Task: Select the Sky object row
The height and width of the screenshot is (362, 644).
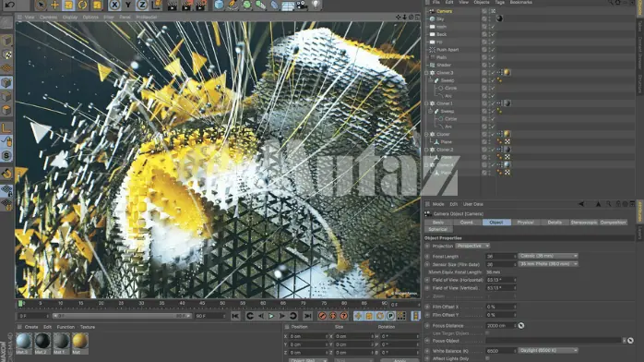Action: pos(440,18)
